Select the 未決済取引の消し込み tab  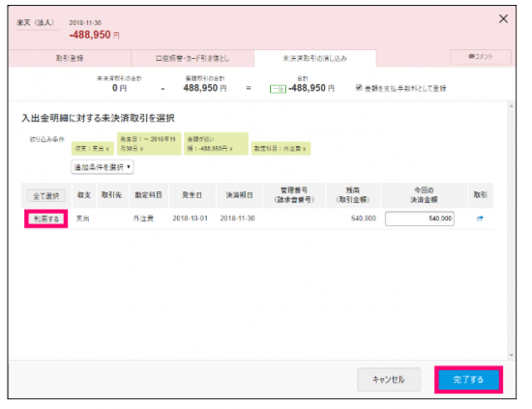click(315, 58)
